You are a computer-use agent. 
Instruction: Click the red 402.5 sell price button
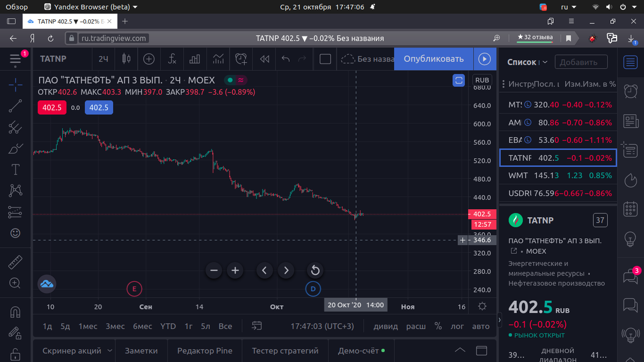[52, 107]
